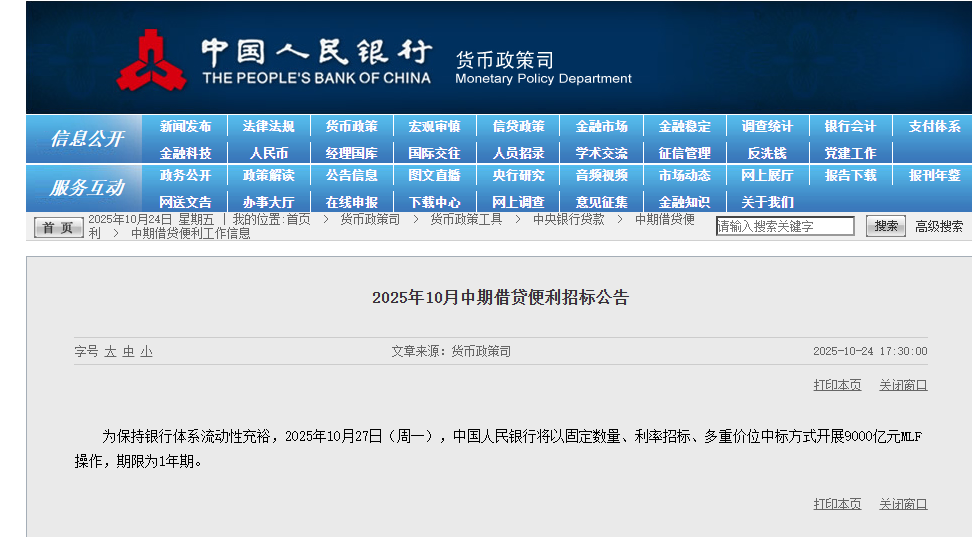Click the 货币政策工具 breadcrumb link
The image size is (972, 537).
tap(466, 219)
